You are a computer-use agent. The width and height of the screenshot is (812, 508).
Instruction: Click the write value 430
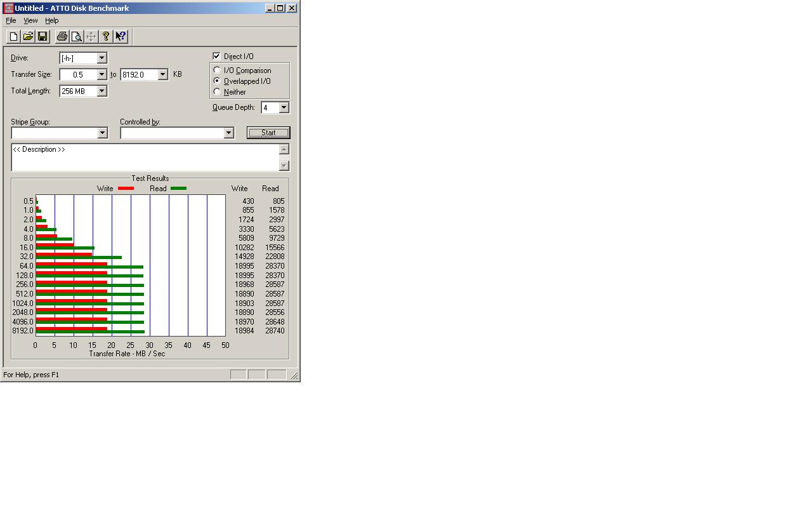[248, 201]
